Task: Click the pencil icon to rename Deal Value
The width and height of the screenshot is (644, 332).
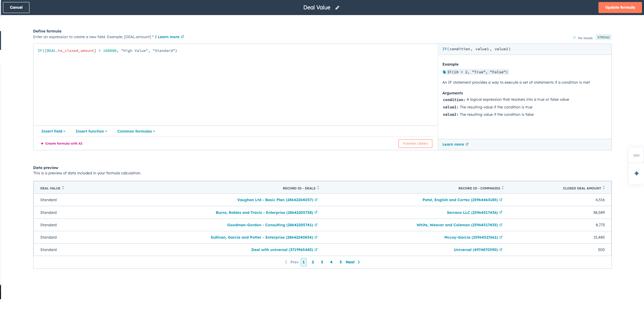Action: coord(337,8)
